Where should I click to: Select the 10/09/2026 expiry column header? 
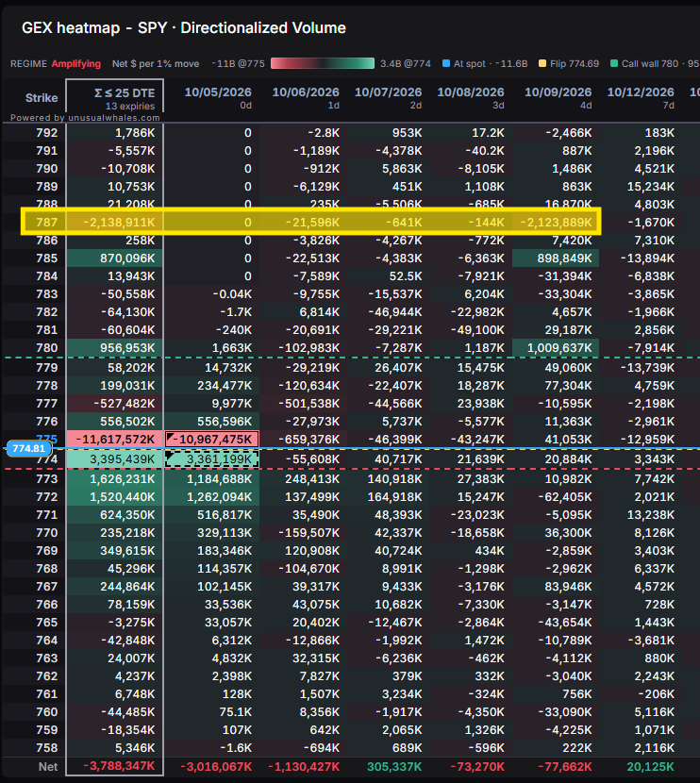coord(558,98)
